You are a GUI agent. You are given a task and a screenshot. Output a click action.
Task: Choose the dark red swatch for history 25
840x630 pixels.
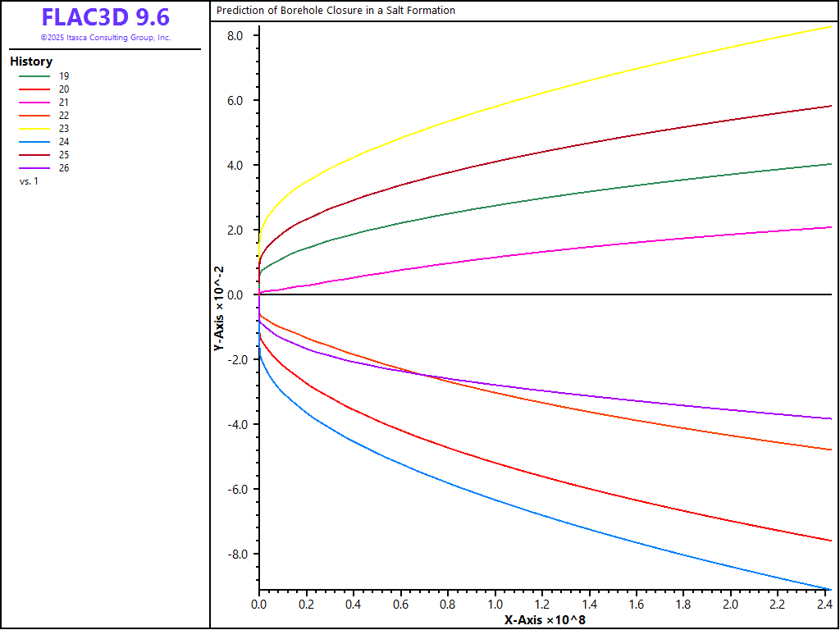[34, 155]
